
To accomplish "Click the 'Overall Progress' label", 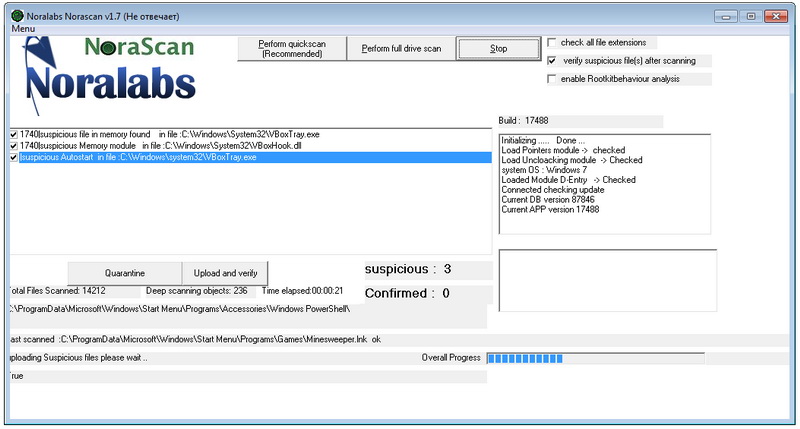I will point(451,358).
